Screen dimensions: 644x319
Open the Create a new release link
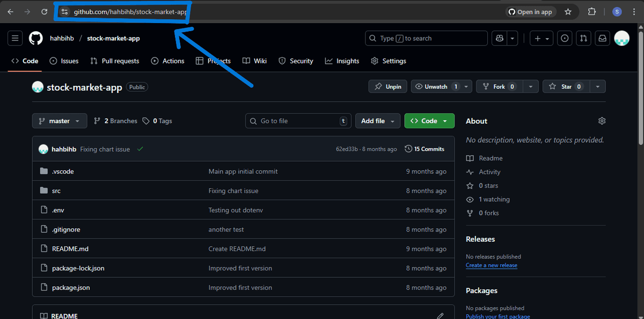coord(491,265)
